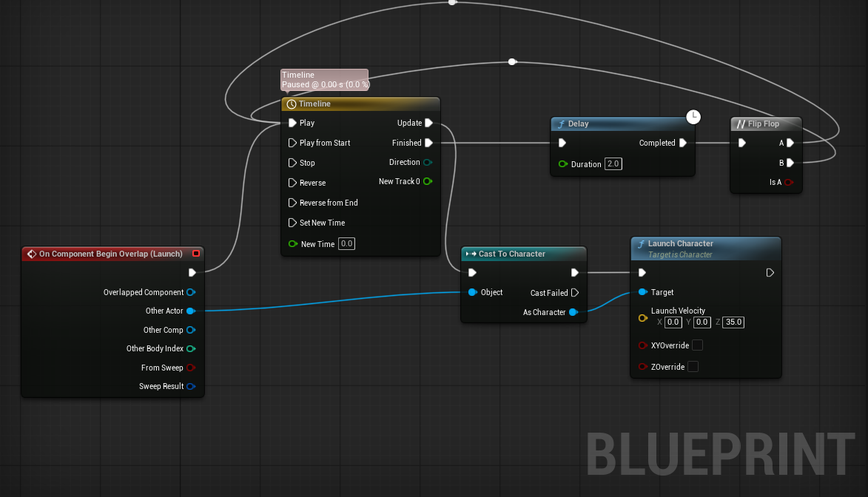Image resolution: width=868 pixels, height=497 pixels.
Task: Click the On Component Begin Overlap exec pin
Action: tap(192, 272)
